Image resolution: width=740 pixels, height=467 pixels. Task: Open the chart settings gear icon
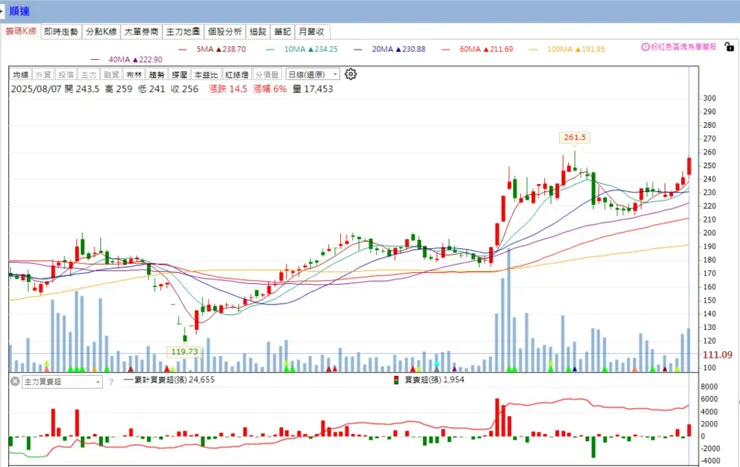pyautogui.click(x=351, y=74)
